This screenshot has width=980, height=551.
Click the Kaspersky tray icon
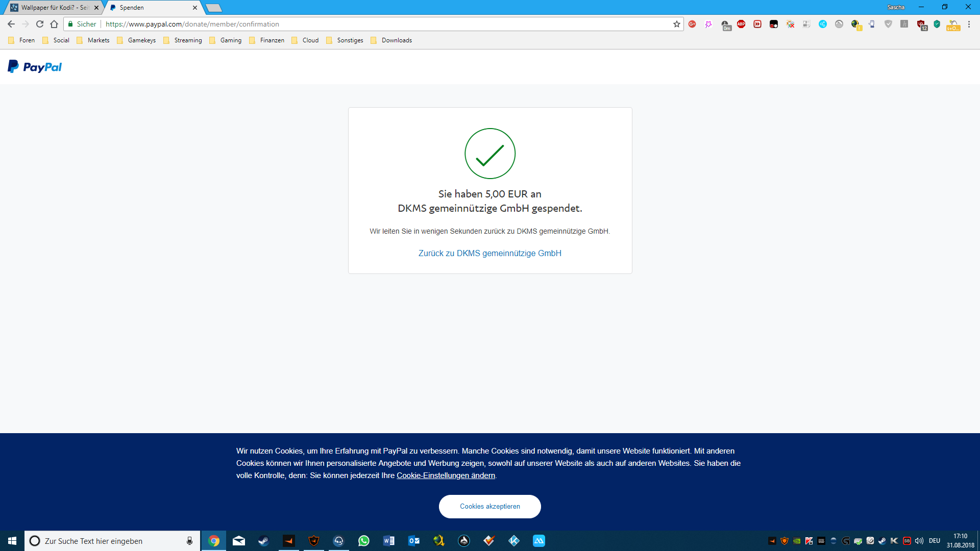point(809,541)
